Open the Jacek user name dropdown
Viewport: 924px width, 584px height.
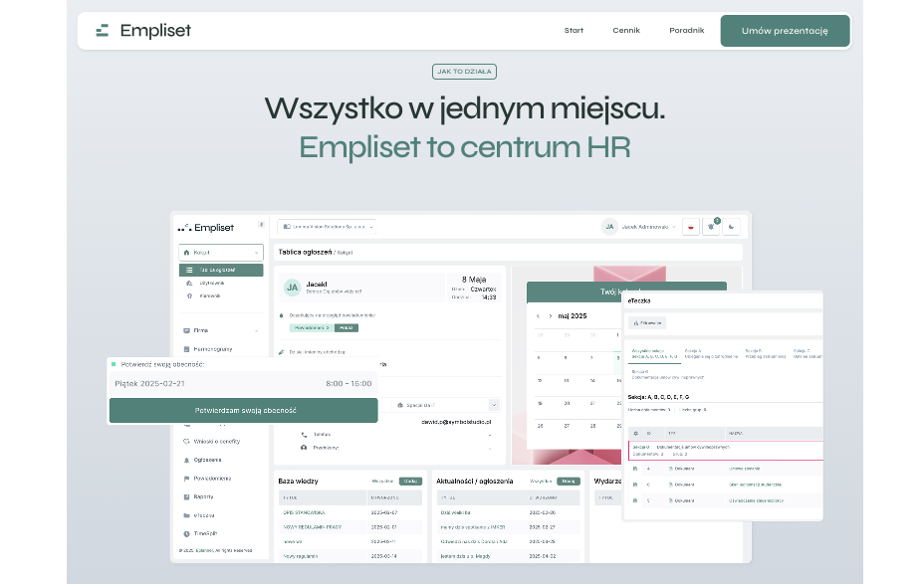[x=649, y=227]
